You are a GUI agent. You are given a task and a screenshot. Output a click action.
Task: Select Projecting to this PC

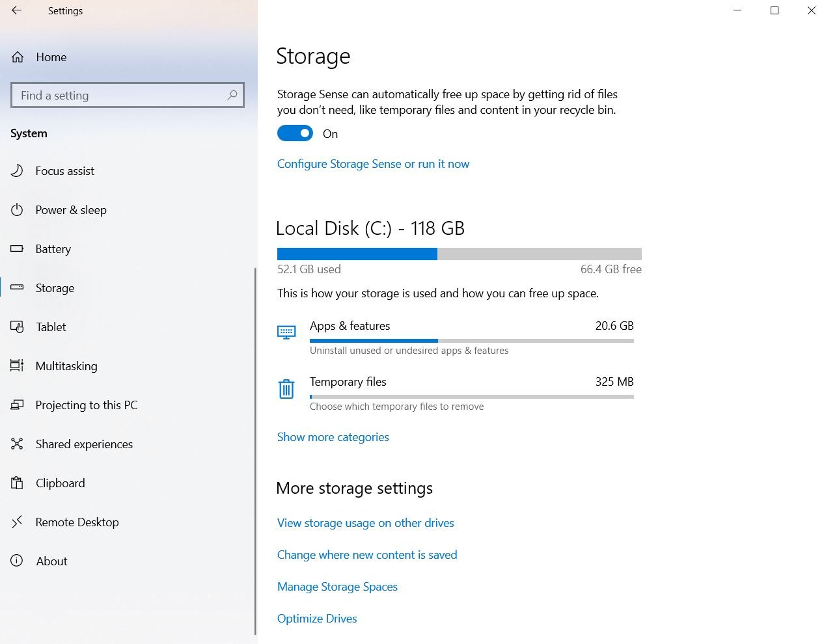pyautogui.click(x=86, y=405)
